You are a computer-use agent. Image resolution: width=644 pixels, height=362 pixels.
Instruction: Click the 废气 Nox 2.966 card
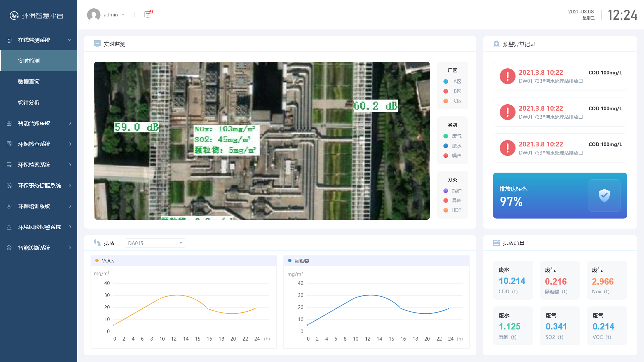click(x=607, y=280)
